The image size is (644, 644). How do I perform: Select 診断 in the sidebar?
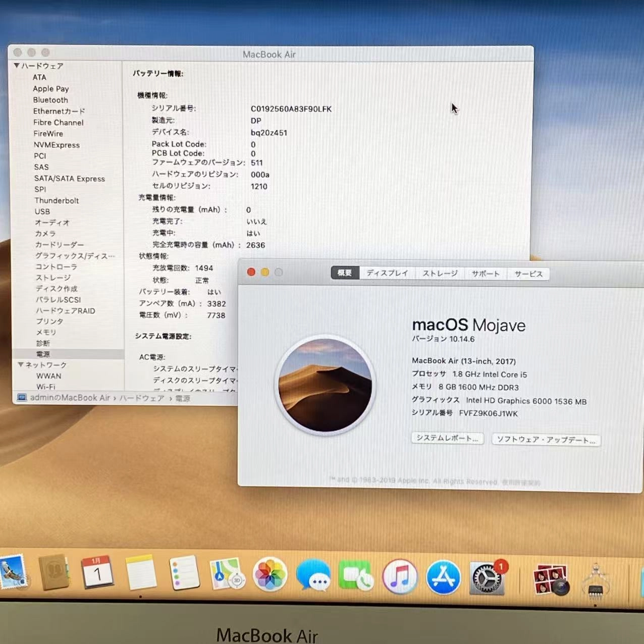(x=43, y=343)
